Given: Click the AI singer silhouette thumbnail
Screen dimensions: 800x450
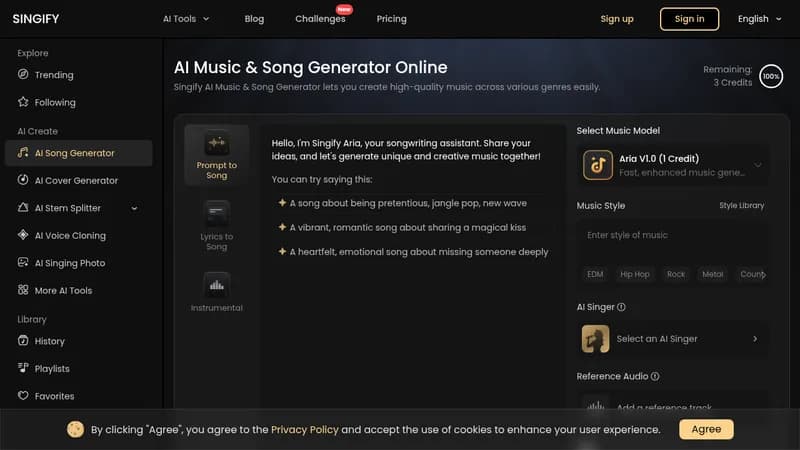Looking at the screenshot, I should click(x=595, y=339).
